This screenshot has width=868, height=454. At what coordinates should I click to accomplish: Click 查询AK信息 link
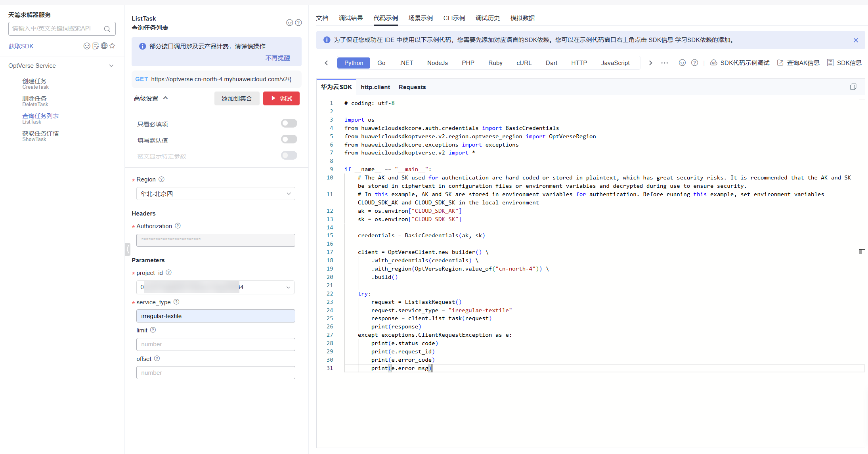click(798, 63)
